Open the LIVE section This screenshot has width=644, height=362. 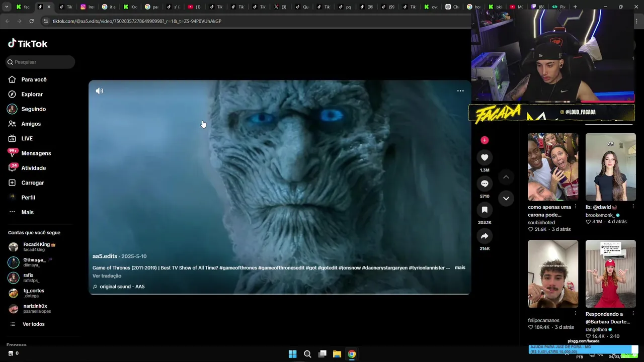tap(27, 138)
